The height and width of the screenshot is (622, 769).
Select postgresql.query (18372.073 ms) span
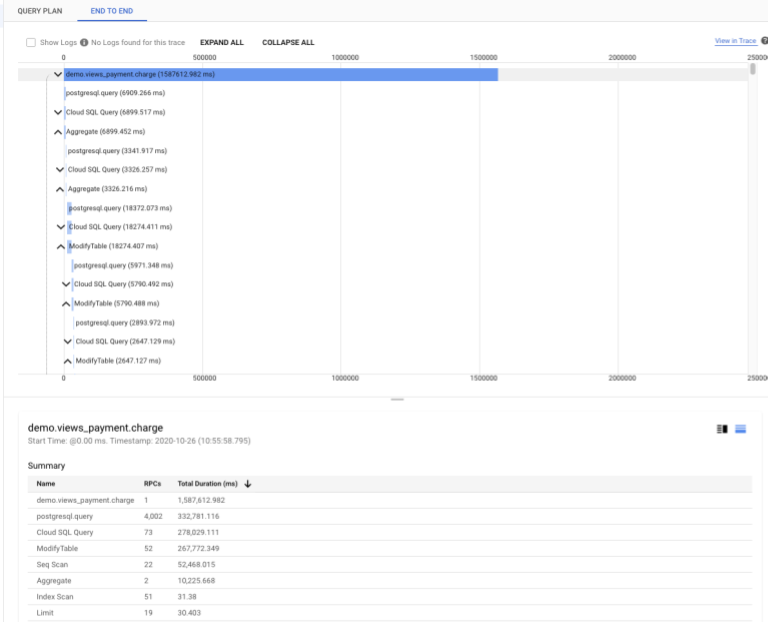coord(120,208)
